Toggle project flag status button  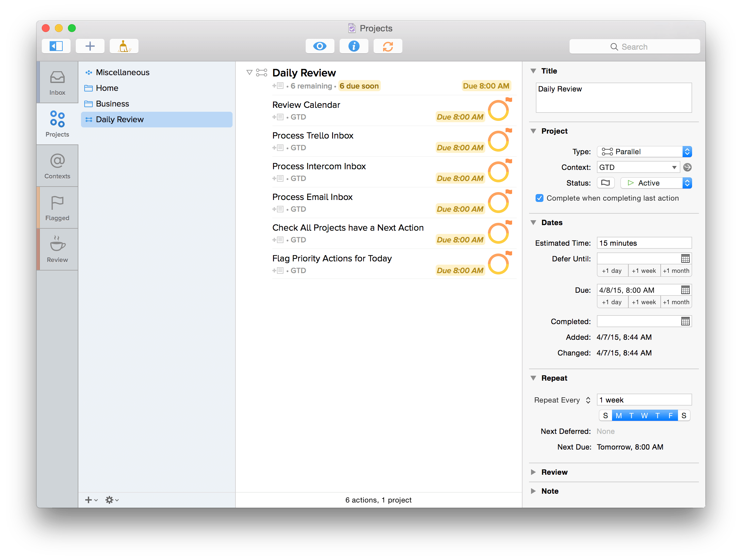click(x=605, y=183)
